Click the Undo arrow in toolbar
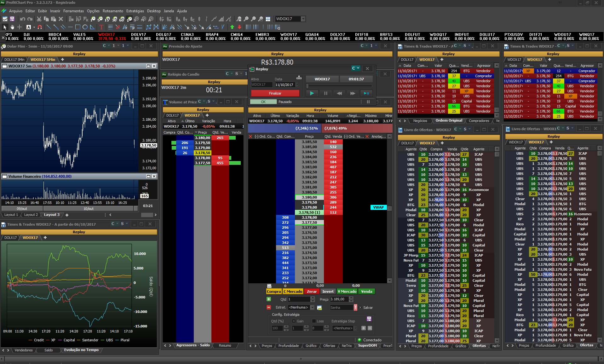This screenshot has height=364, width=604. click(22, 19)
